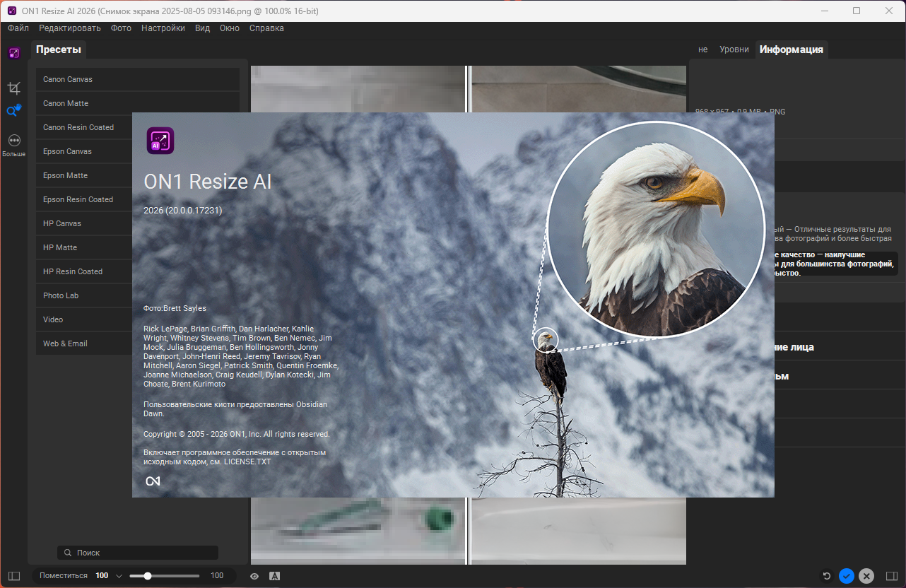Open the Вид menu

click(202, 28)
